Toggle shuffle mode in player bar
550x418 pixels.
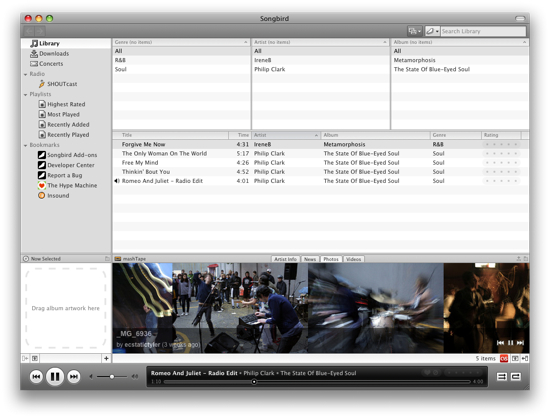(502, 377)
